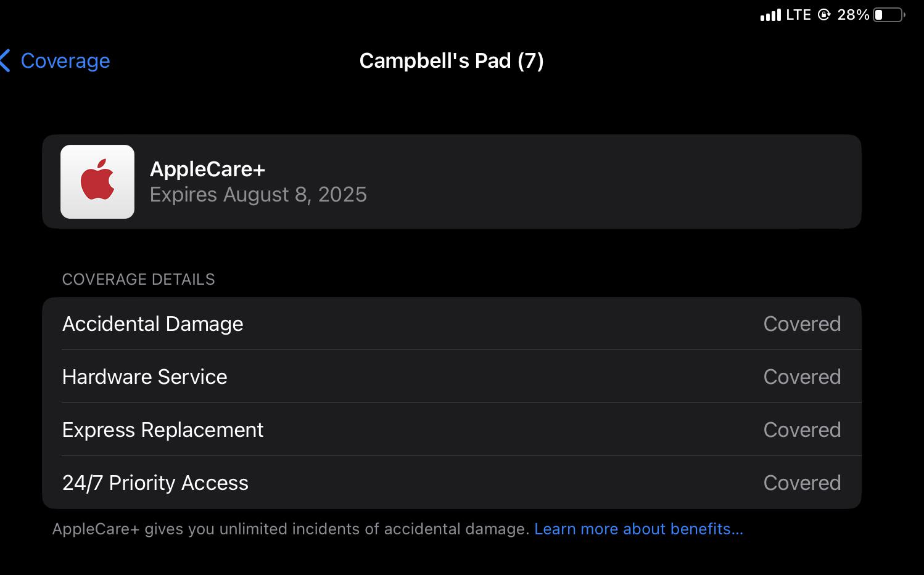924x575 pixels.
Task: Tap the red Apple logo icon
Action: coord(97,182)
